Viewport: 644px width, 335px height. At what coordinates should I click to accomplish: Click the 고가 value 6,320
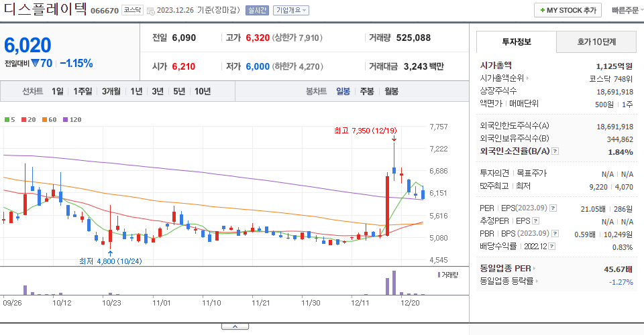(x=258, y=38)
